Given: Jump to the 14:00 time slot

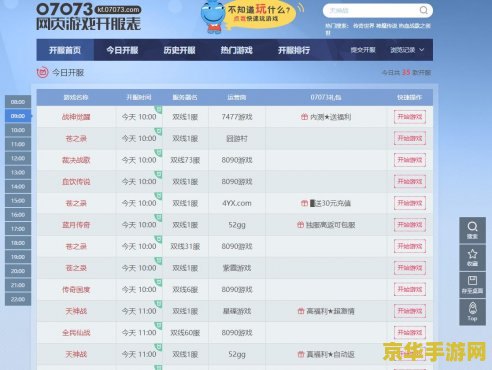Looking at the screenshot, I should pyautogui.click(x=18, y=186).
